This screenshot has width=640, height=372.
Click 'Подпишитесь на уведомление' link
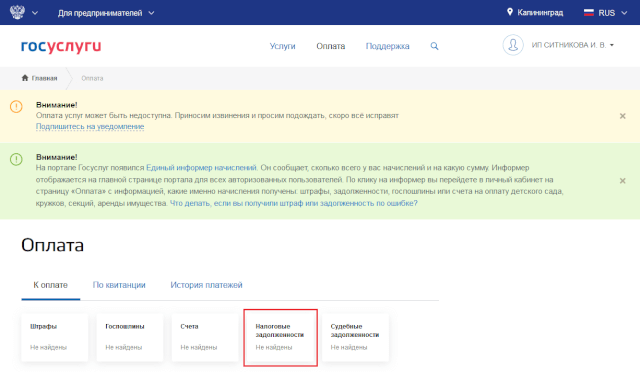point(90,127)
